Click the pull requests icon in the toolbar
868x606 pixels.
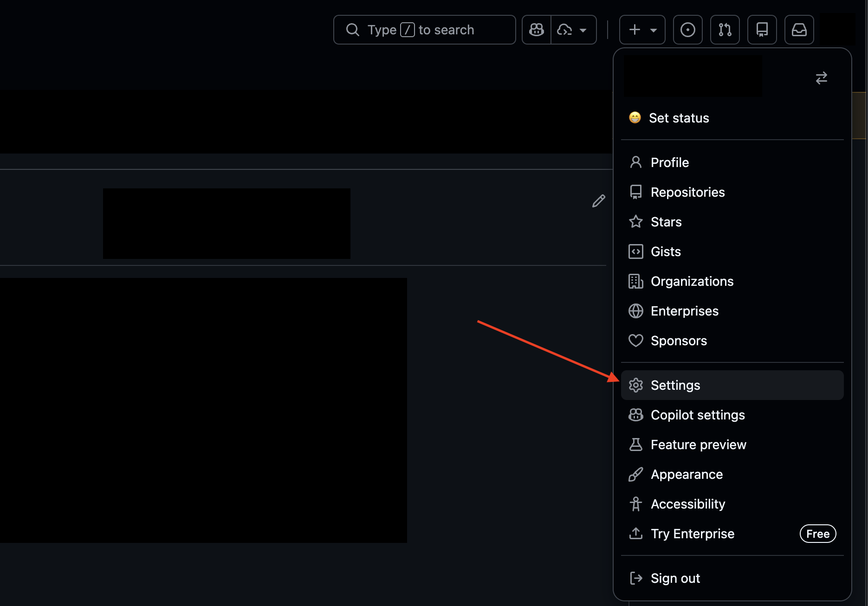725,29
